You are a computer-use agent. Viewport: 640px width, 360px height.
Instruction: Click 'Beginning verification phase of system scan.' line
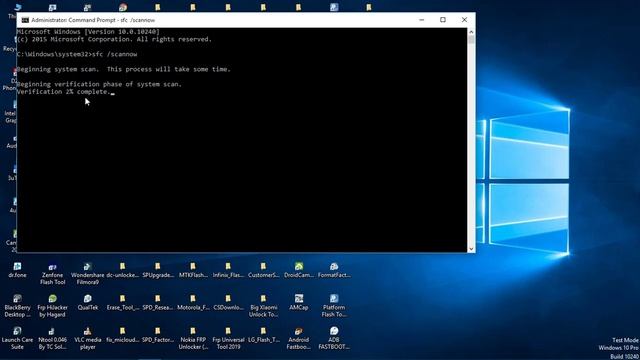click(99, 84)
